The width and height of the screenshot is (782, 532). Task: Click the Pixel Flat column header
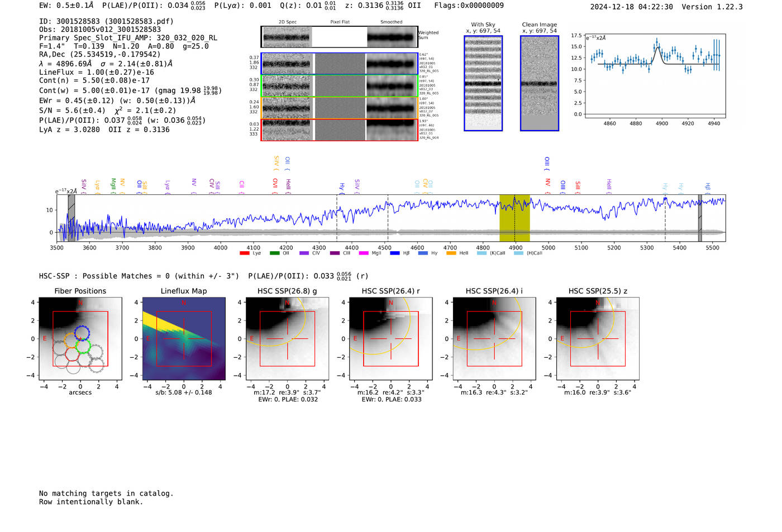pos(340,22)
